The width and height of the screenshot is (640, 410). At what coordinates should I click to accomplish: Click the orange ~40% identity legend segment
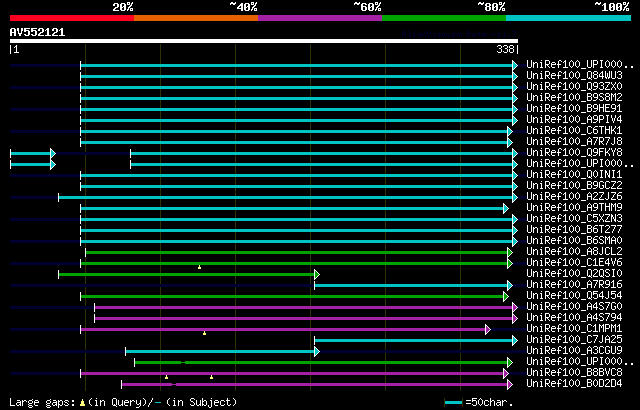click(196, 18)
